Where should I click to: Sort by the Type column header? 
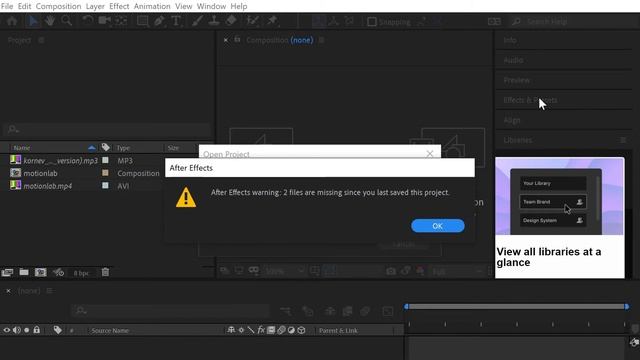tap(123, 148)
